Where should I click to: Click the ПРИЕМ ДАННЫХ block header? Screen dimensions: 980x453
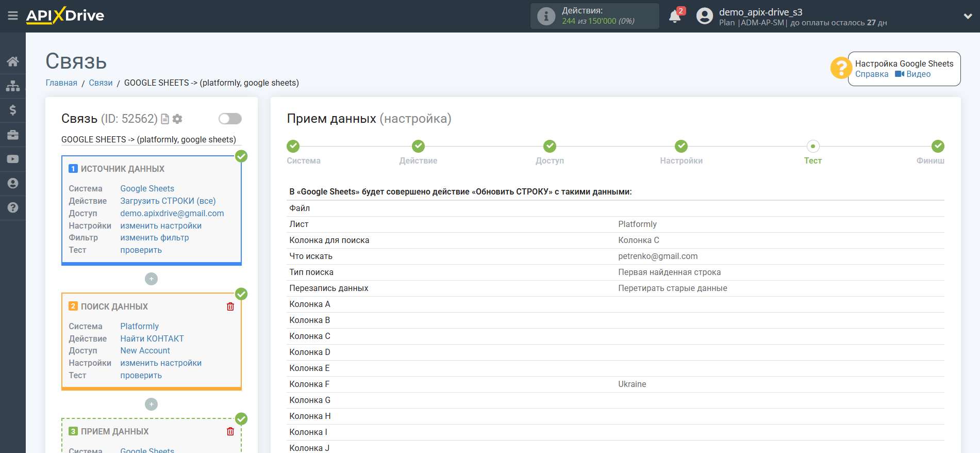tap(114, 431)
